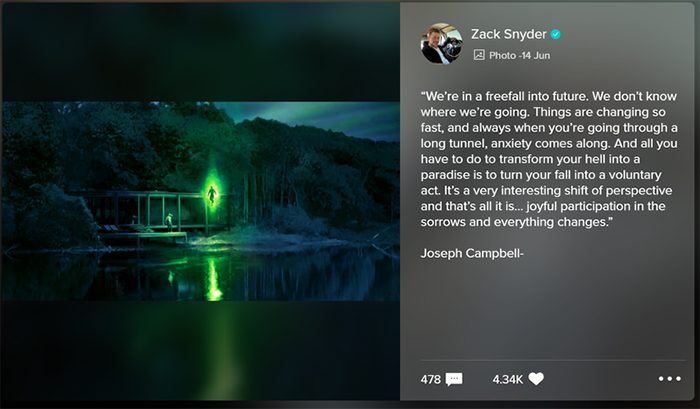Screen dimensions: 700x409
Task: Click the glowing green floating figure
Action: (x=212, y=194)
